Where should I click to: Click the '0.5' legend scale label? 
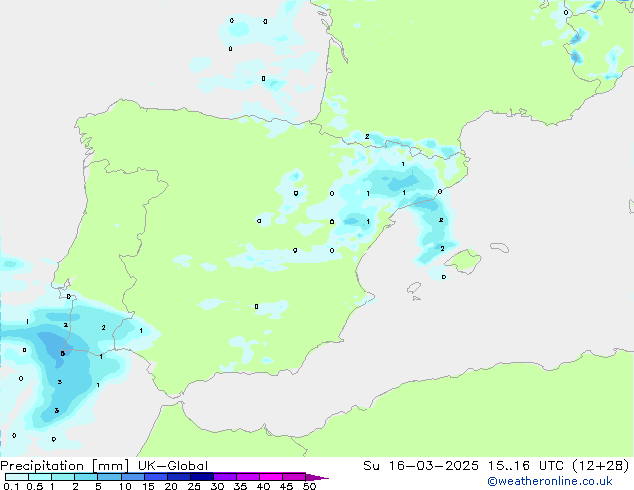pyautogui.click(x=34, y=486)
